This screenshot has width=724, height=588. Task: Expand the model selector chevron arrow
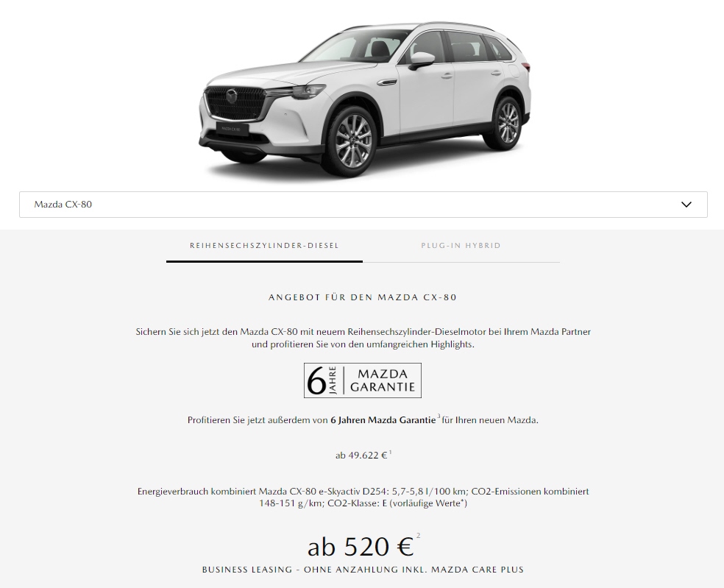686,204
